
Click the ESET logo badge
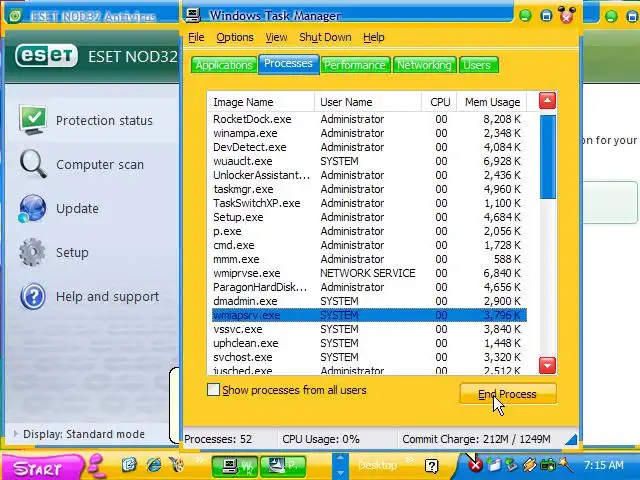(46, 56)
